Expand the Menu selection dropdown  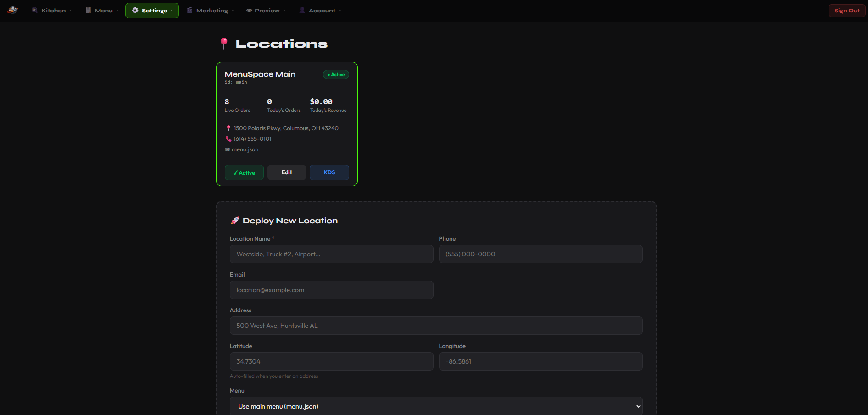coord(436,406)
